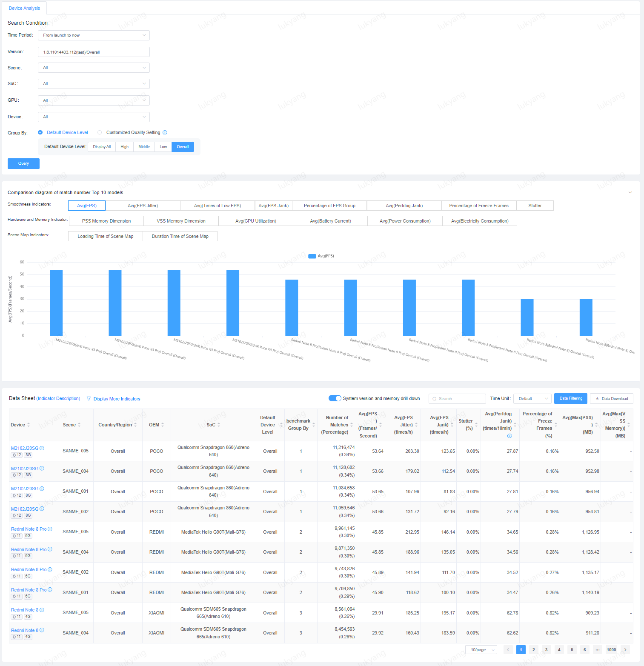Collapse the comparison diagram panel chevron
Image resolution: width=644 pixels, height=666 pixels.
[x=630, y=192]
